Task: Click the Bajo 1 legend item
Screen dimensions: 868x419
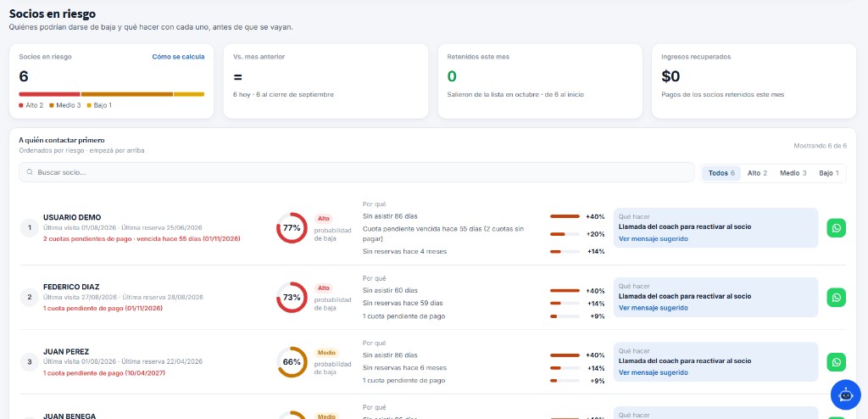Action: click(99, 105)
